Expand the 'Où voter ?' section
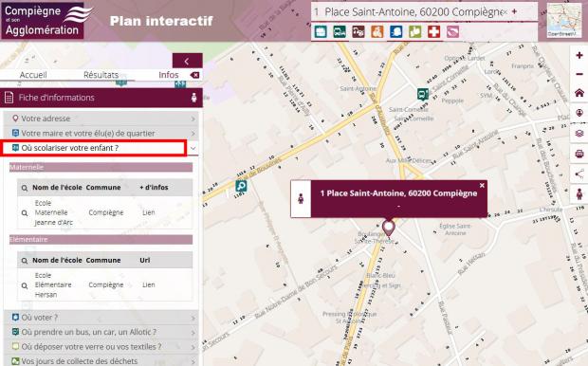588x366 pixels. [101, 318]
